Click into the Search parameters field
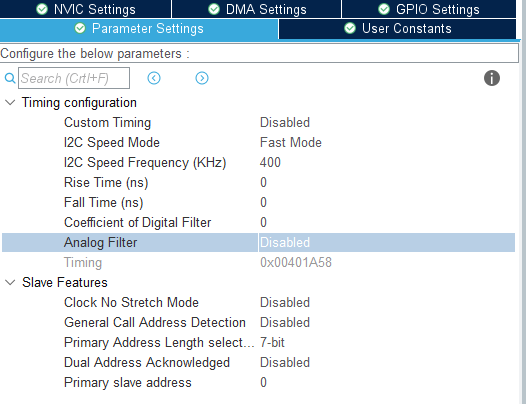 74,78
